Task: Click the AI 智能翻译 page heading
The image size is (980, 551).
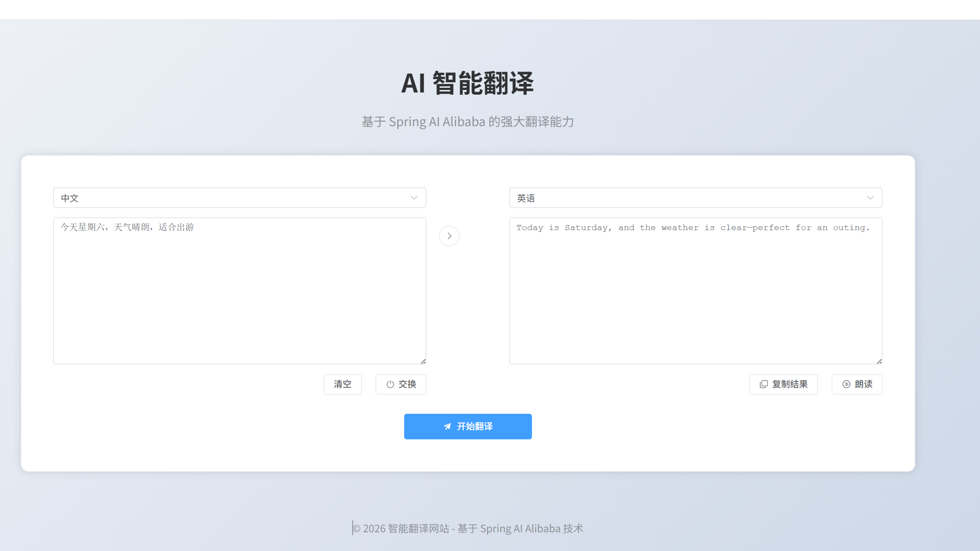Action: (467, 83)
